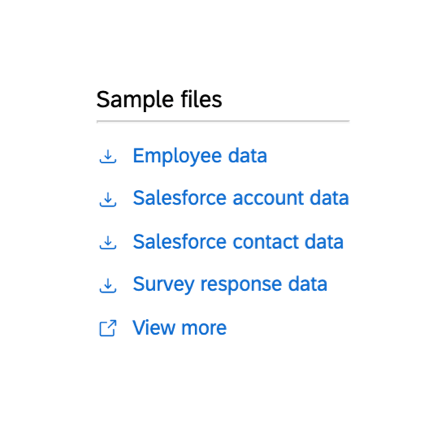The width and height of the screenshot is (425, 425).
Task: Click the word Employee in the first link
Action: pyautogui.click(x=177, y=156)
